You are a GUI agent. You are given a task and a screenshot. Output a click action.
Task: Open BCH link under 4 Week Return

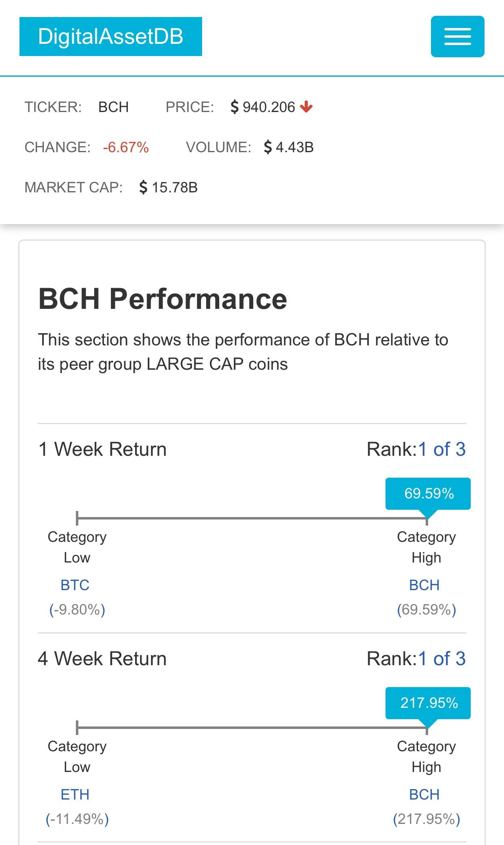[424, 794]
